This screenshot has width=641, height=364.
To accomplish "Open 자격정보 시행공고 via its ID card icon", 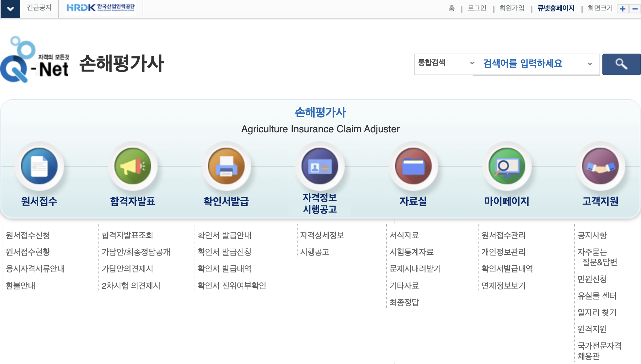I will [x=320, y=166].
